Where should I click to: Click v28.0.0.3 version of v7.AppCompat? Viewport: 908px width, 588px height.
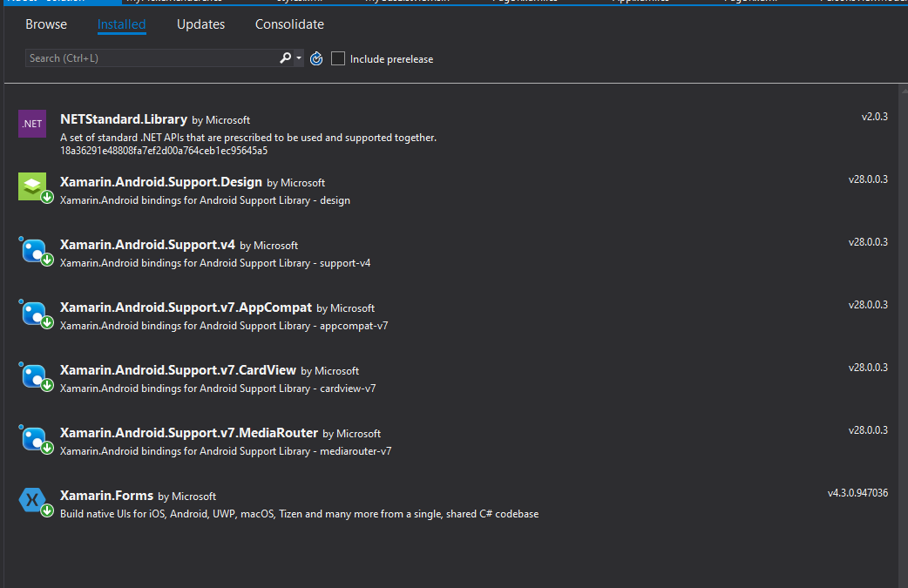click(868, 304)
